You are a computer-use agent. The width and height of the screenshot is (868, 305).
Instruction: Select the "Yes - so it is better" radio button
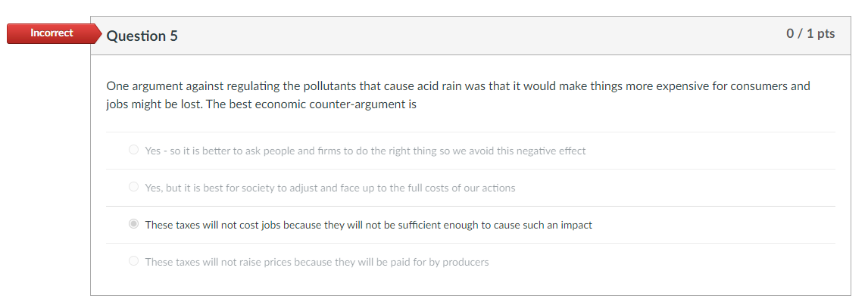pyautogui.click(x=134, y=150)
